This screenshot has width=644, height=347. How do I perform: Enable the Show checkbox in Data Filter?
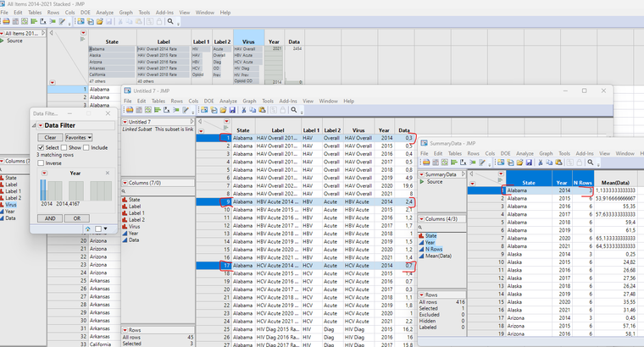pos(64,147)
